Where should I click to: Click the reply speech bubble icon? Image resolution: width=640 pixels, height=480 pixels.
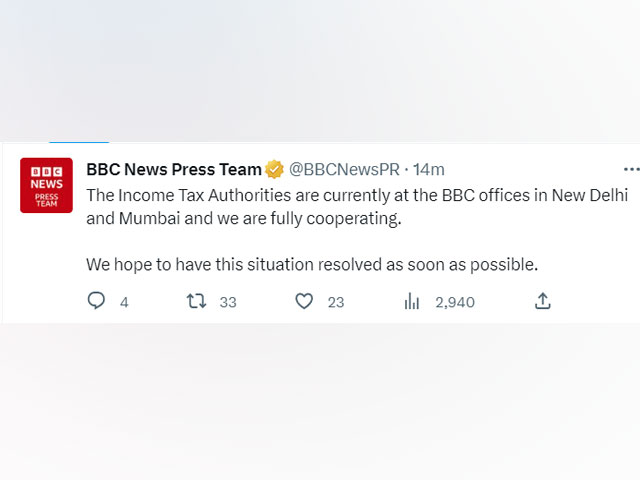(x=97, y=301)
